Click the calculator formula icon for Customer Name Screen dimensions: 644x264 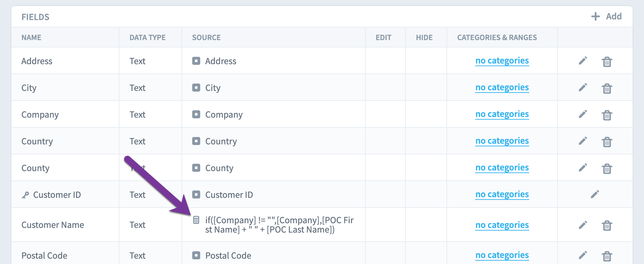196,220
